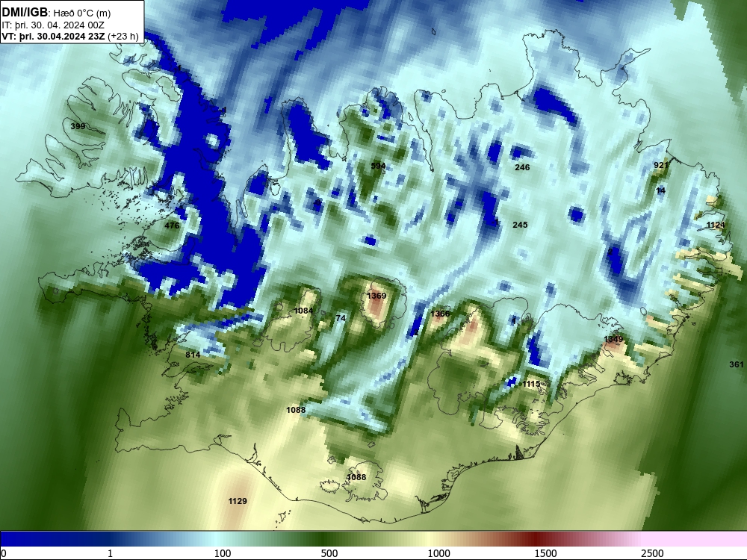Select the VT: þri. 30.04.2024 23Z line
747x560 pixels.
(70, 36)
